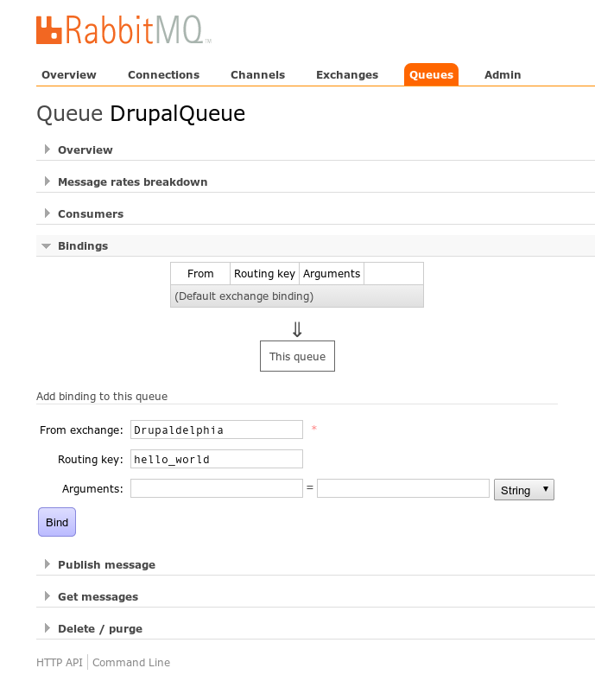Click the Bind button
Viewport: 595px width, 700px height.
click(x=57, y=522)
